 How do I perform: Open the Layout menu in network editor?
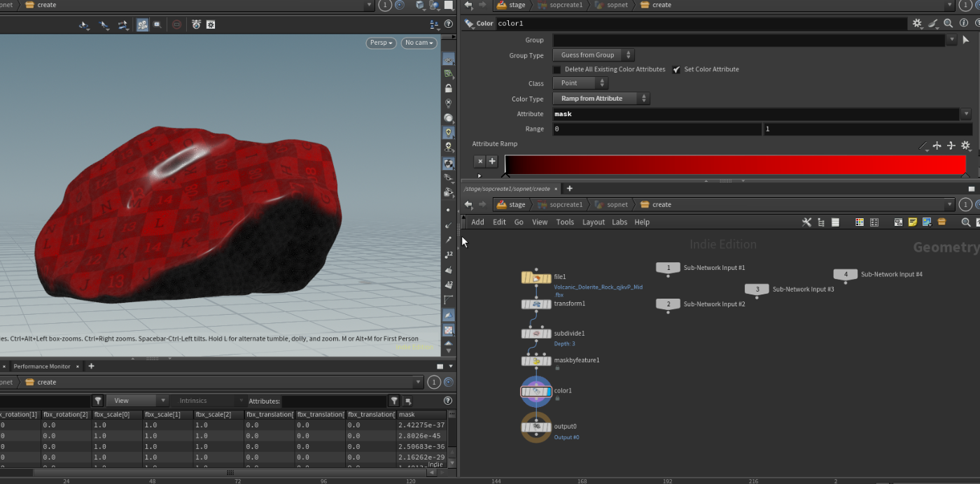pos(594,222)
